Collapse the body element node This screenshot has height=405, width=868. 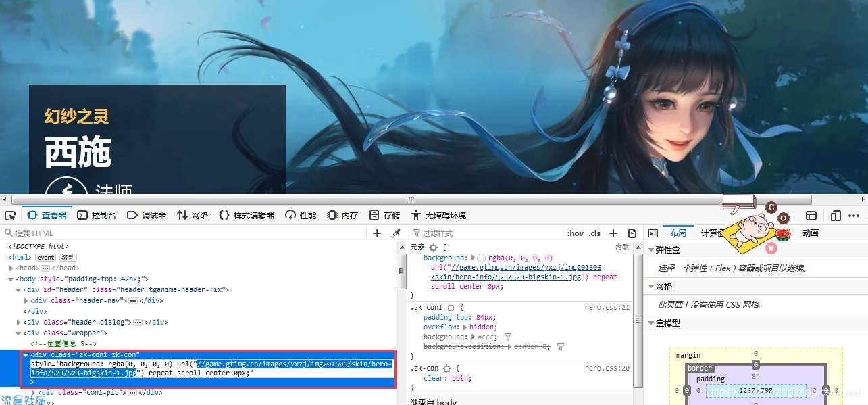point(11,279)
